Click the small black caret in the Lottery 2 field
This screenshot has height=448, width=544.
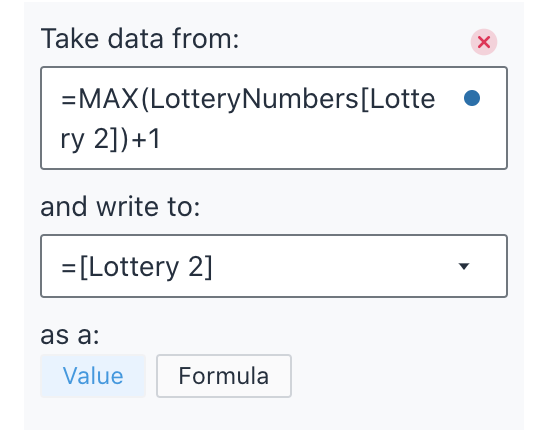pos(464,266)
